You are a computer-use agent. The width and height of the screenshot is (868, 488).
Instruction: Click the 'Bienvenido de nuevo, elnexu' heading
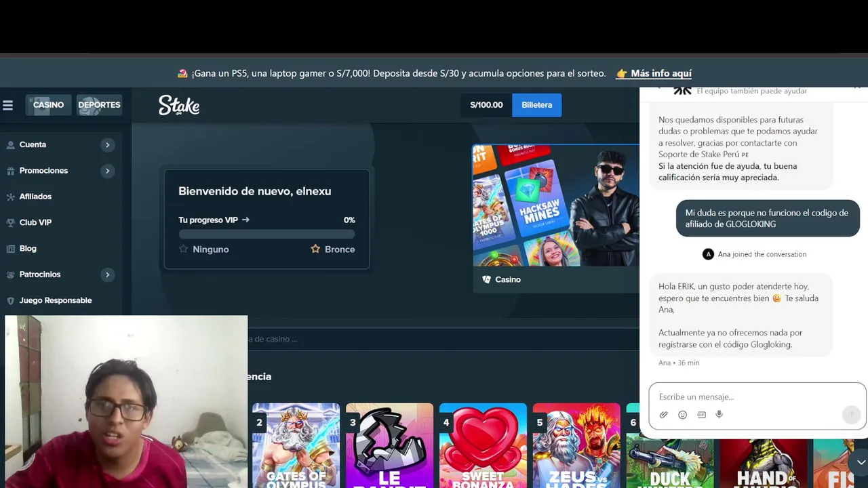255,191
